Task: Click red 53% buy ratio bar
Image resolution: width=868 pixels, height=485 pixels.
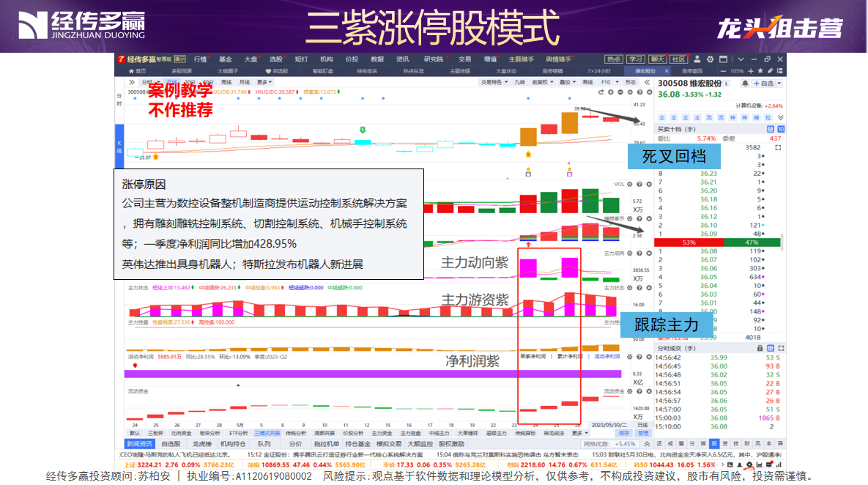Action: [x=689, y=242]
